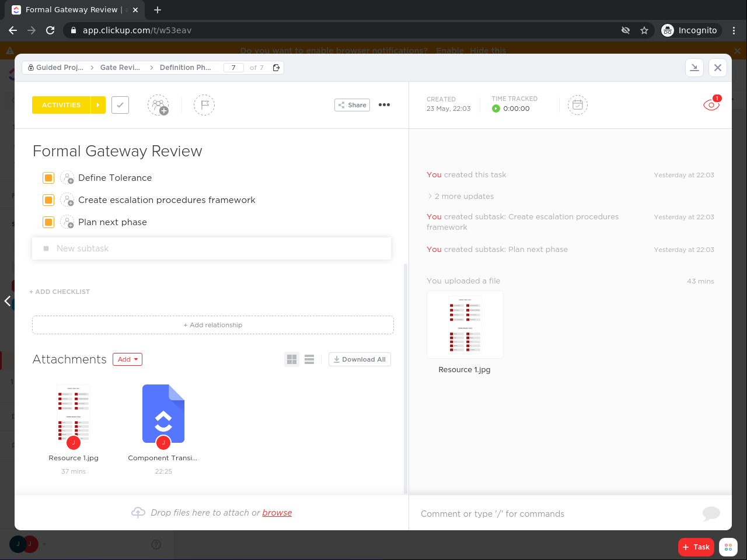Viewport: 747px width, 560px height.
Task: Click the Formal Gateway Review task title
Action: click(117, 151)
